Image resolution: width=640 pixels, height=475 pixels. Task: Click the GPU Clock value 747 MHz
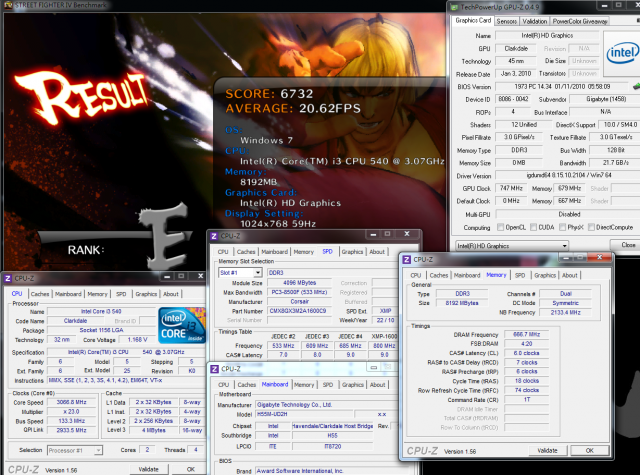coord(511,188)
